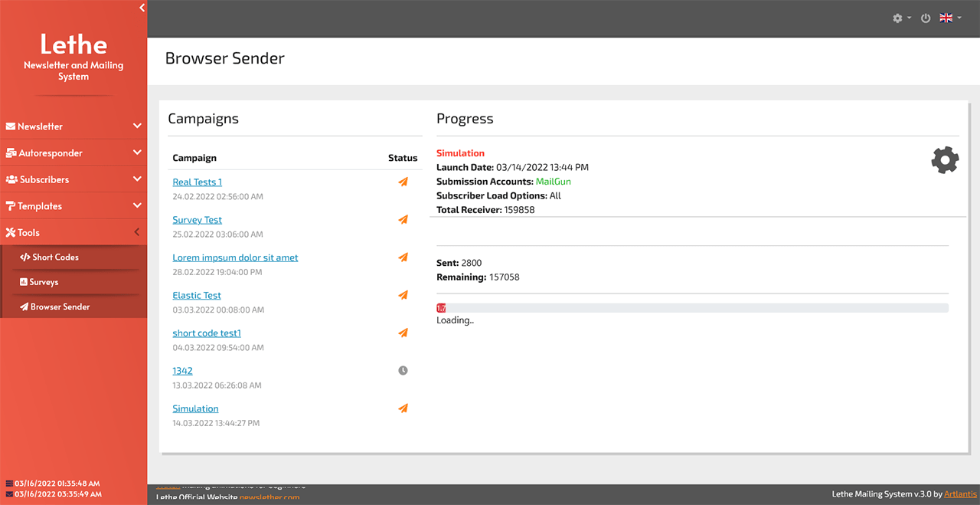Collapse the sidebar with the top arrow
Screen dimensions: 980x505
pyautogui.click(x=142, y=8)
